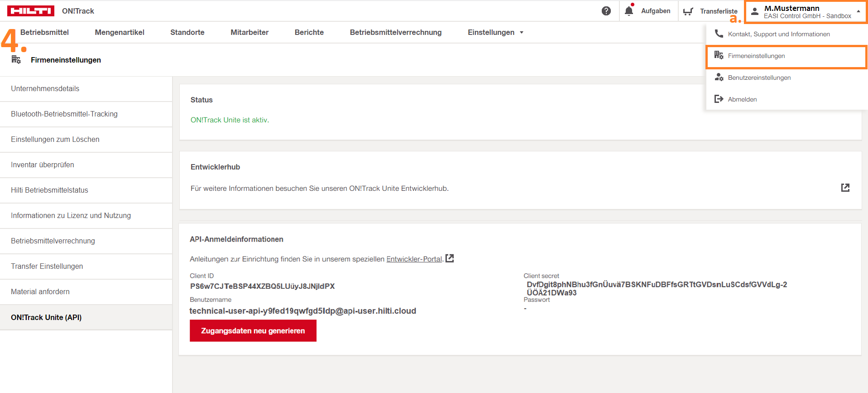Open Einstellungen zum Löschen
This screenshot has width=868, height=393.
[x=86, y=139]
